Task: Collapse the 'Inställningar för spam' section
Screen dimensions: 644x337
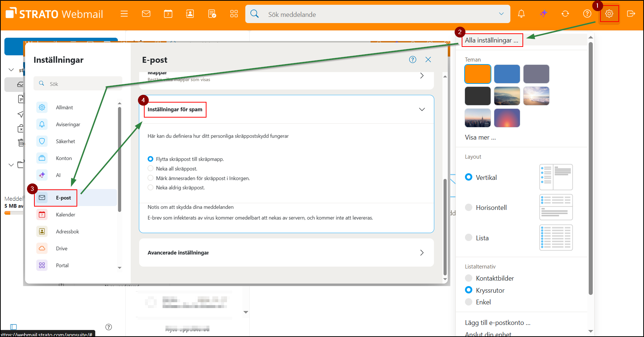Action: point(422,110)
